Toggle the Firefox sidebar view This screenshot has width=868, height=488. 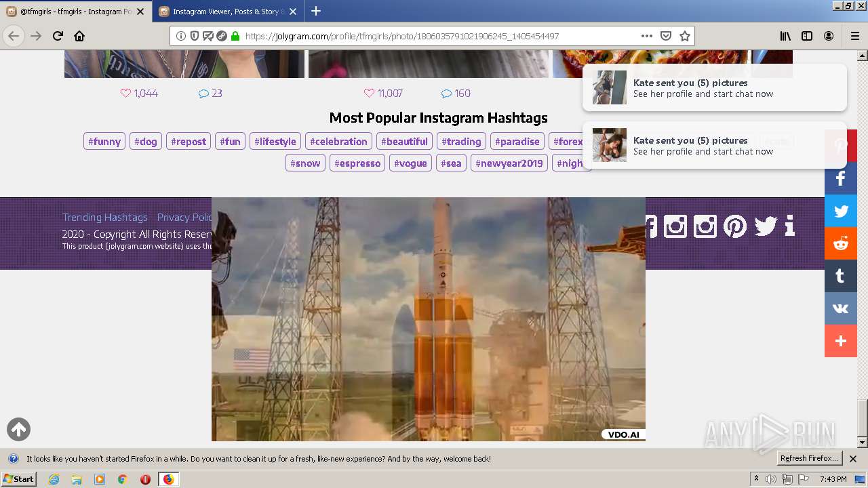[x=807, y=36]
